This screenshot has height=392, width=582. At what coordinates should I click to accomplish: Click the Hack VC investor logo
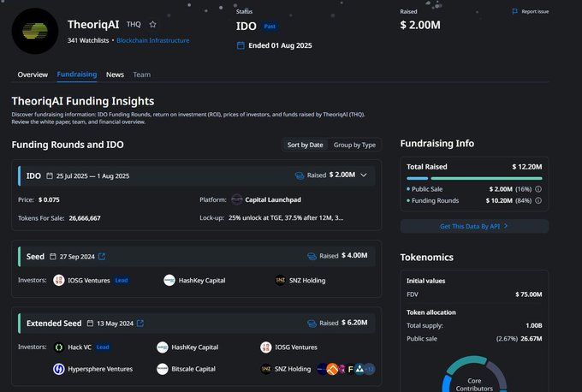tap(59, 347)
